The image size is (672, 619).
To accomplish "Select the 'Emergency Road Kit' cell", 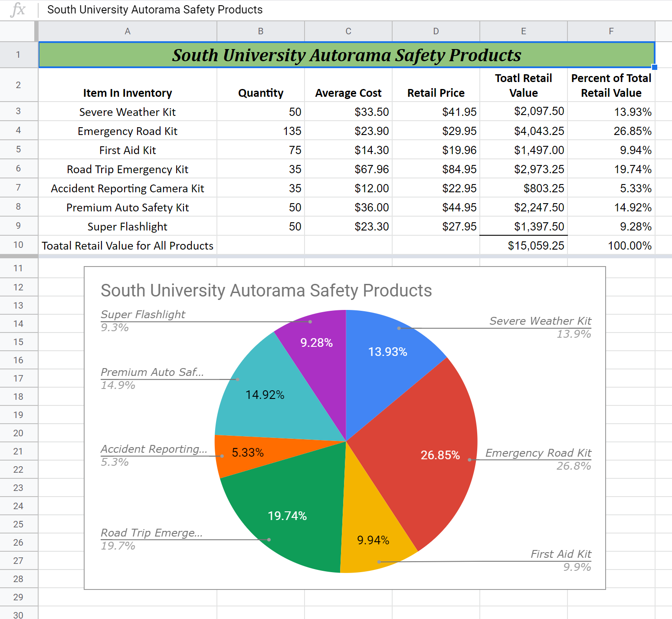I will point(128,131).
